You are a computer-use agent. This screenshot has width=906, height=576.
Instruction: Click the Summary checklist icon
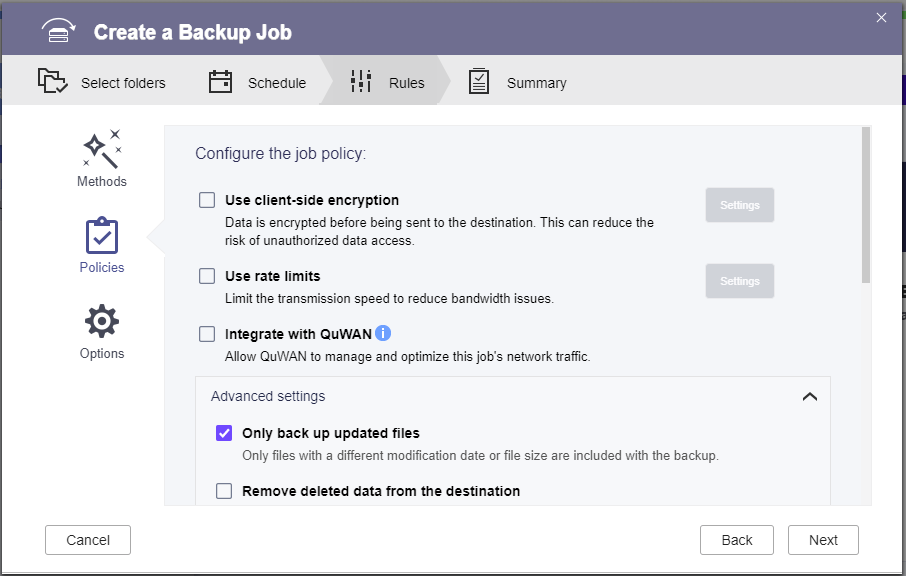click(x=478, y=81)
